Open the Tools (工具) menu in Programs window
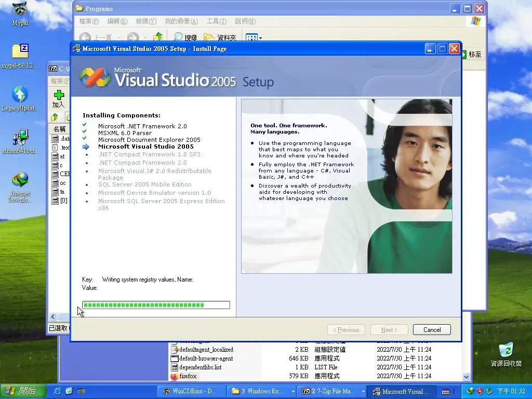 click(217, 21)
